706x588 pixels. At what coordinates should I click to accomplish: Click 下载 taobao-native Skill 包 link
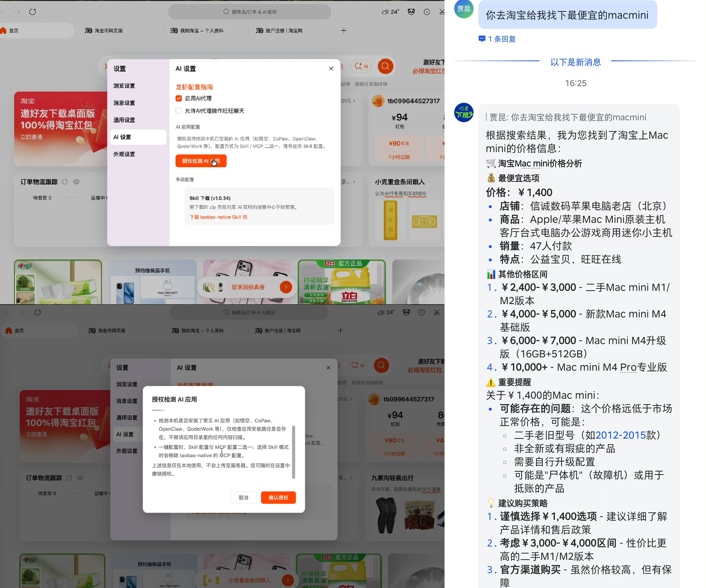pyautogui.click(x=218, y=217)
